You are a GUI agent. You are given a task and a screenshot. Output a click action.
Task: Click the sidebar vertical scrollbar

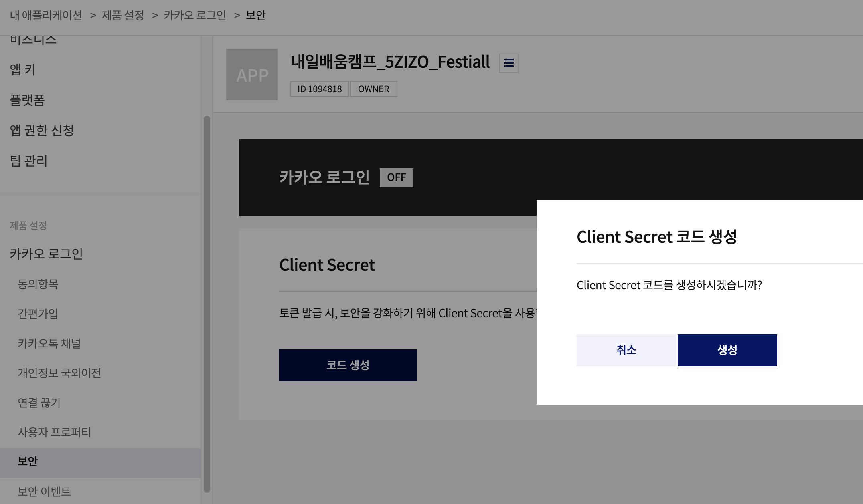click(207, 304)
